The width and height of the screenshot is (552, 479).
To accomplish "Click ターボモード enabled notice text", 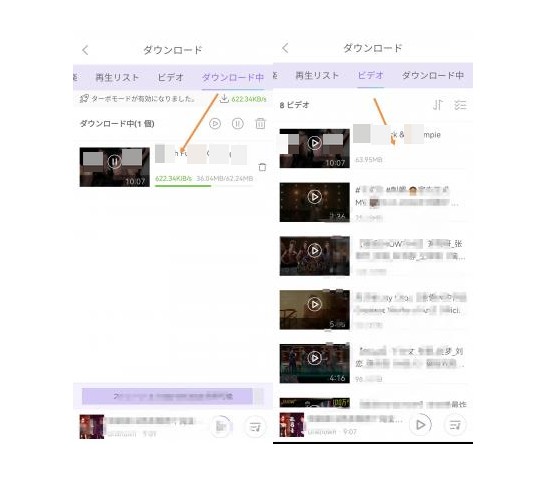I will click(143, 99).
